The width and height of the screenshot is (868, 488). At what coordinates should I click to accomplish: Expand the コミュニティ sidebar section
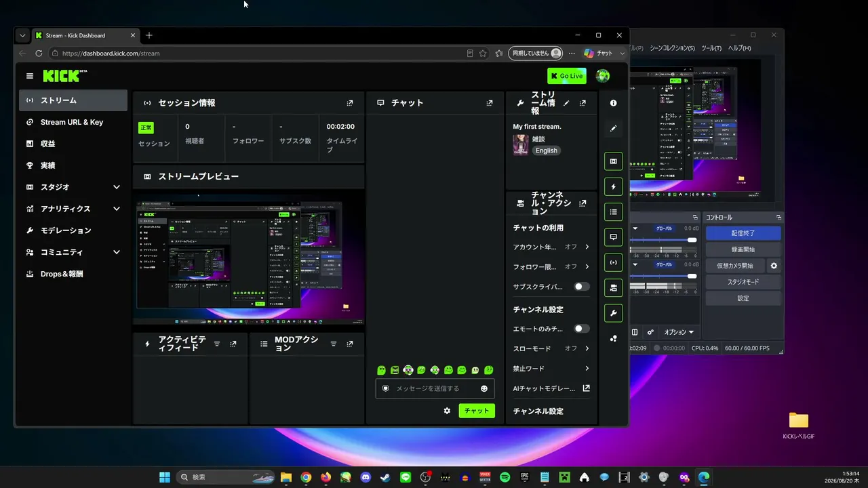(117, 252)
